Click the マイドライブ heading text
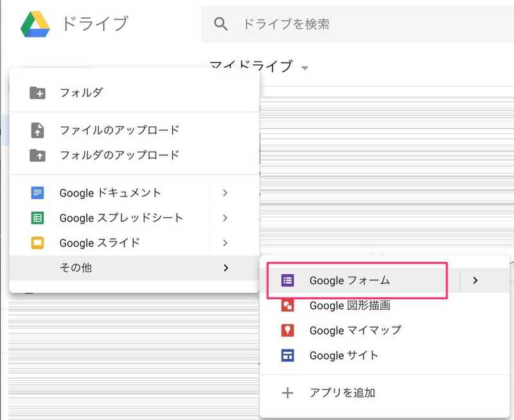 [x=251, y=66]
